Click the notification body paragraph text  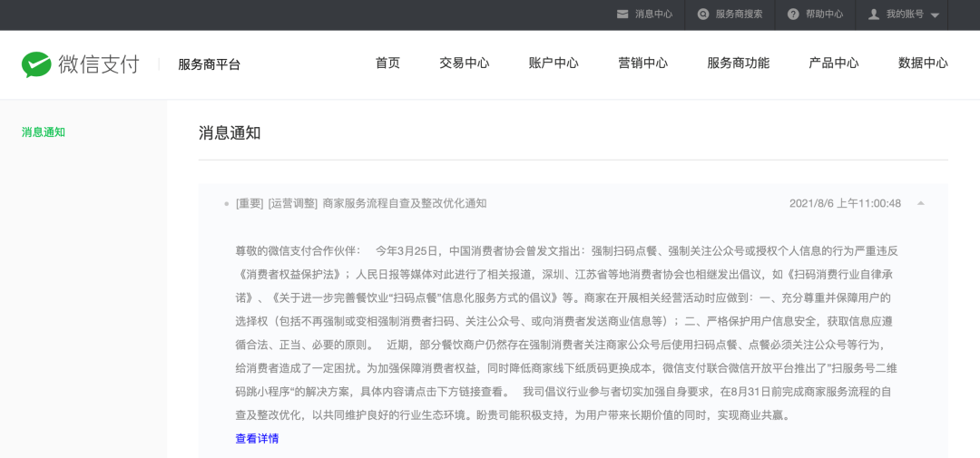(567, 333)
